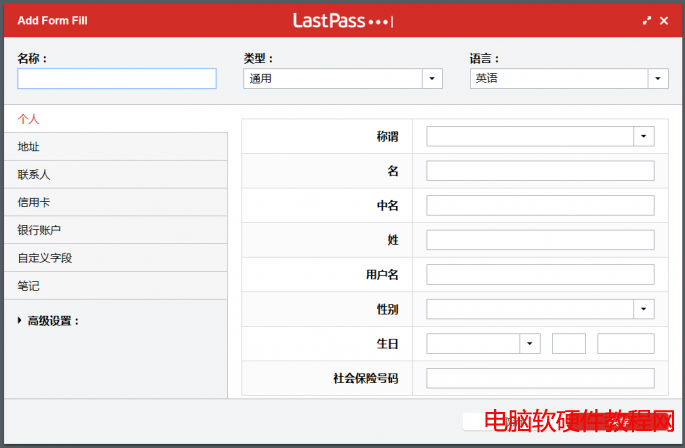Open the 类型 dropdown showing 通用
Viewport: 685px width, 448px height.
coord(342,79)
